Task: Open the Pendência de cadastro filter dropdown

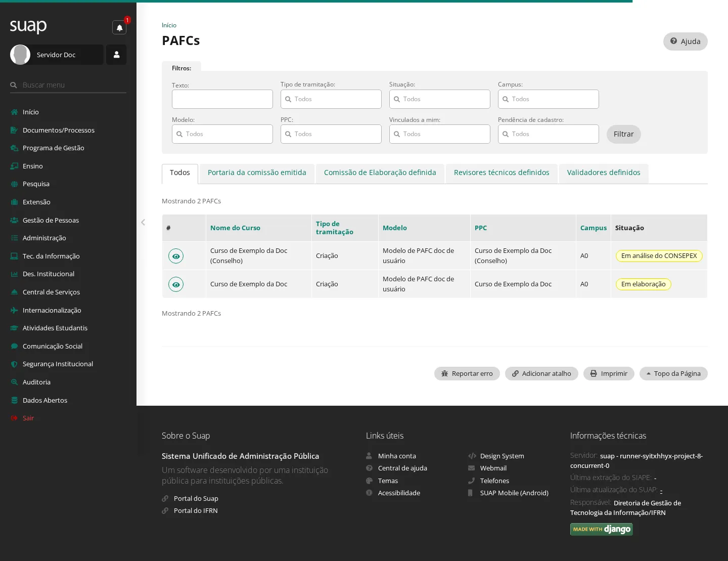Action: pos(549,134)
